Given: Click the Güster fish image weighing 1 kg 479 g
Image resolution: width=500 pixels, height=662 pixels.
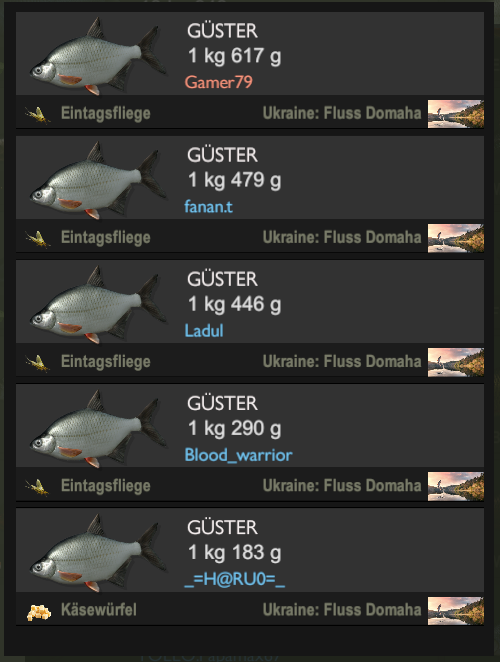Looking at the screenshot, I should point(98,181).
